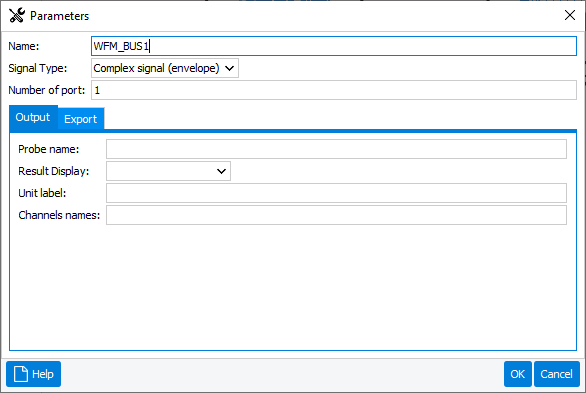This screenshot has width=586, height=393.
Task: Focus the Name field containing WFM_BUS1
Action: point(334,46)
